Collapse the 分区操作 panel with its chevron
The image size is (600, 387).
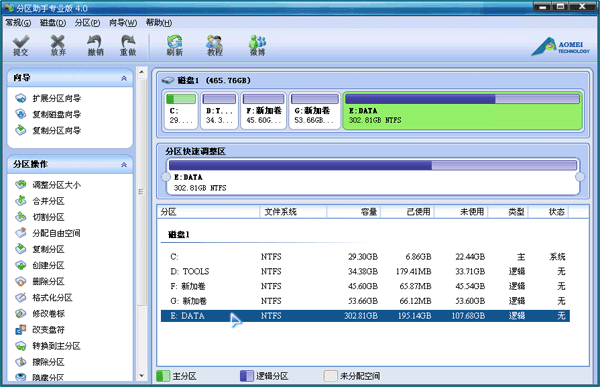[x=124, y=165]
